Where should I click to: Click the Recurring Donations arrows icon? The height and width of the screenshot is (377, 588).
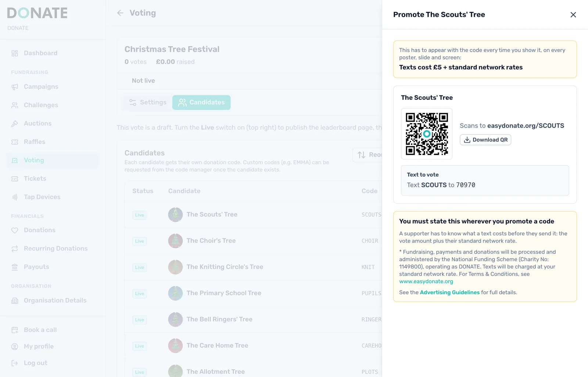[x=15, y=249]
